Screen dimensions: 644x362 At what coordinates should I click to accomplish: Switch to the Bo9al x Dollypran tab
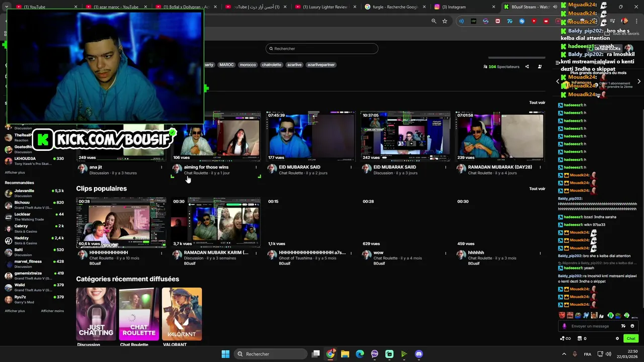click(x=185, y=7)
